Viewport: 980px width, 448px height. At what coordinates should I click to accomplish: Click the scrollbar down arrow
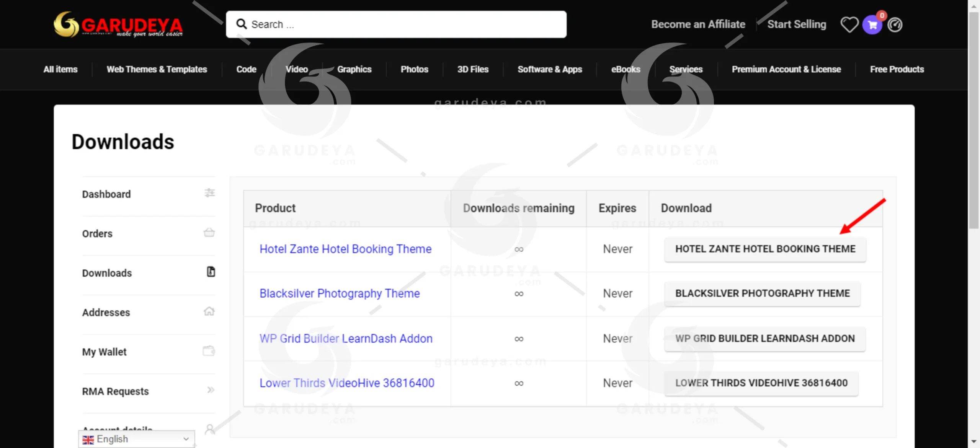(974, 442)
